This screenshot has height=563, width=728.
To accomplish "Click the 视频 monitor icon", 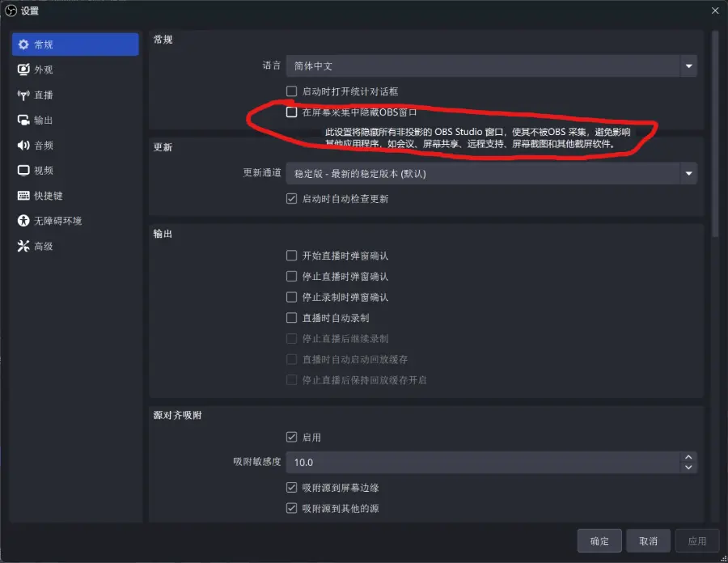I will tap(23, 171).
